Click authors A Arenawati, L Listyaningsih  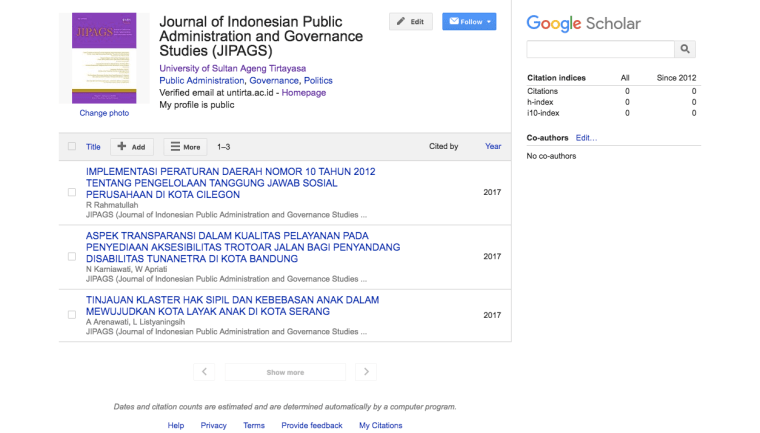(x=135, y=321)
